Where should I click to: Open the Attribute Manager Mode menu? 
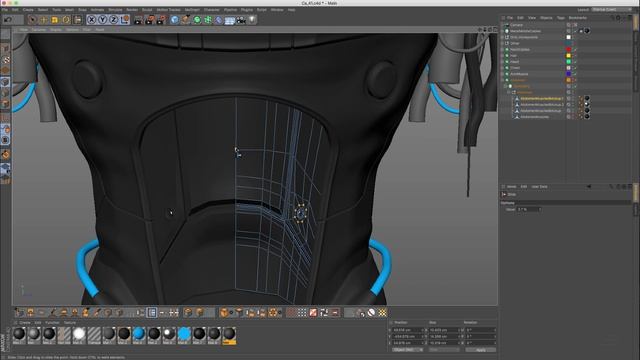511,187
